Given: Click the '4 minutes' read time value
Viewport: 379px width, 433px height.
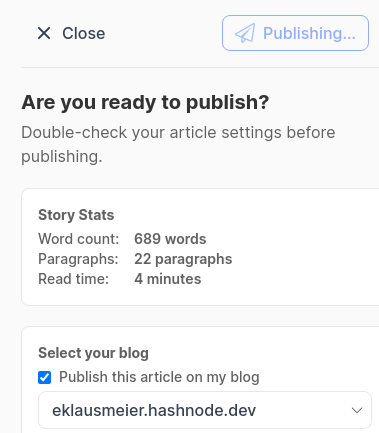Looking at the screenshot, I should [x=168, y=279].
